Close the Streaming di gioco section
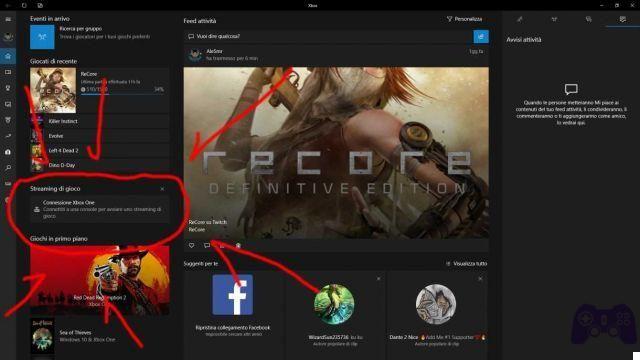 click(x=162, y=189)
